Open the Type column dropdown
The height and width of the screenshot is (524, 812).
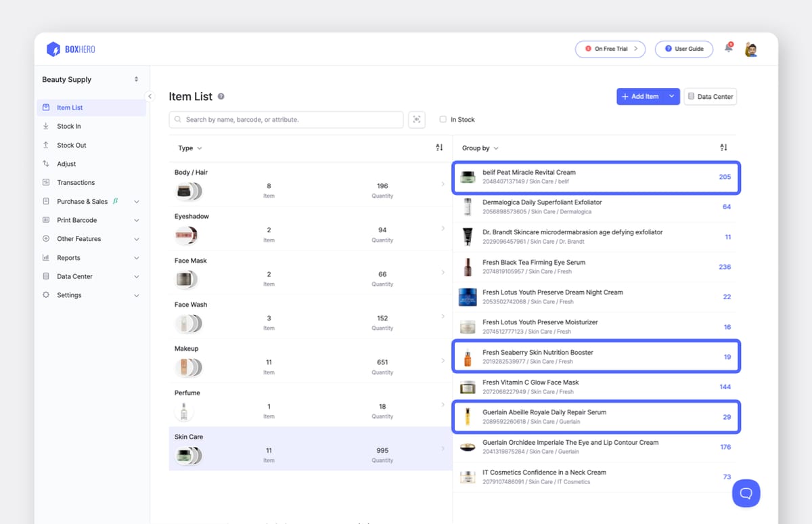click(189, 147)
